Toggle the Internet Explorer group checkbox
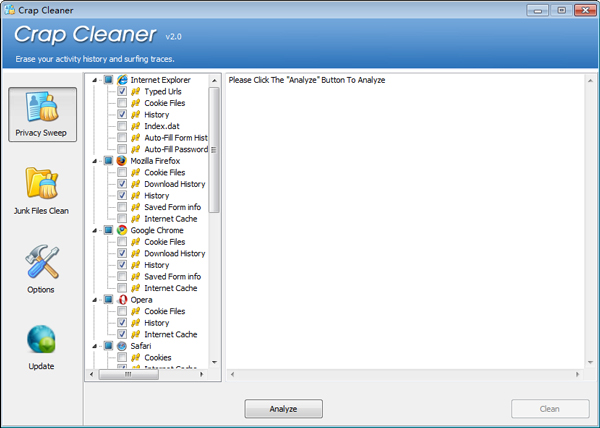The width and height of the screenshot is (600, 428). [108, 80]
